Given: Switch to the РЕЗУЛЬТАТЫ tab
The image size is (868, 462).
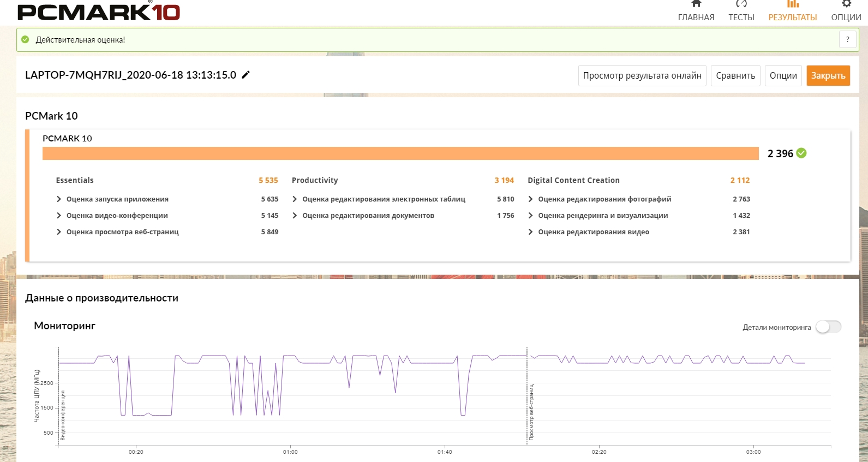Looking at the screenshot, I should pos(793,11).
